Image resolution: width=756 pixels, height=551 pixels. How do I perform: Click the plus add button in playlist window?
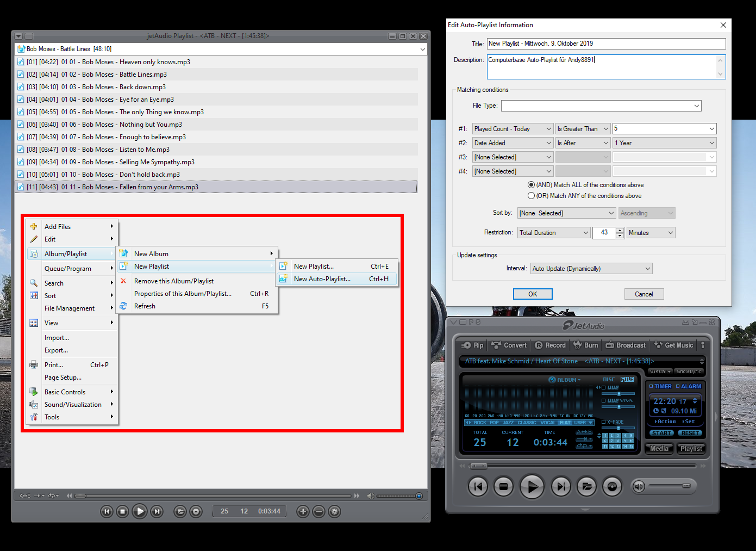click(x=303, y=511)
